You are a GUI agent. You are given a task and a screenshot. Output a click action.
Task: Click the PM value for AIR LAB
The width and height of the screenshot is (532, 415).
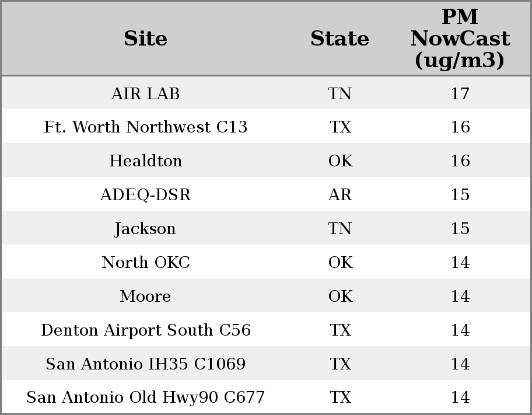[460, 94]
